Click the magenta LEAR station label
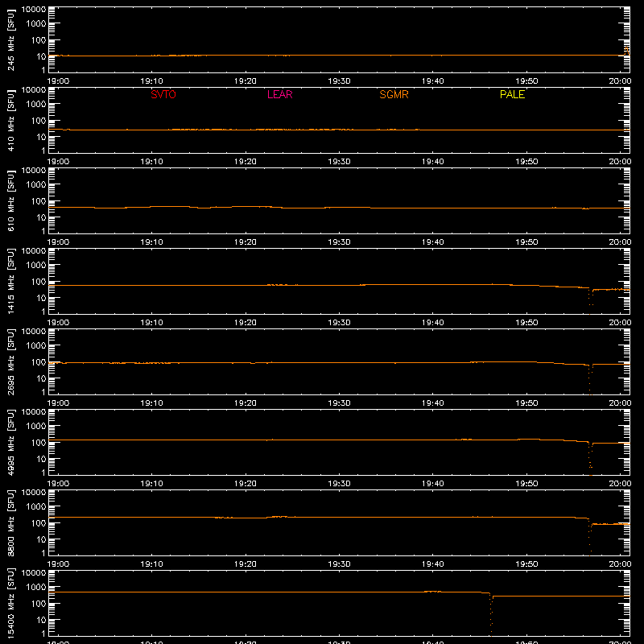Screen dimensions: 644x644 pos(279,94)
